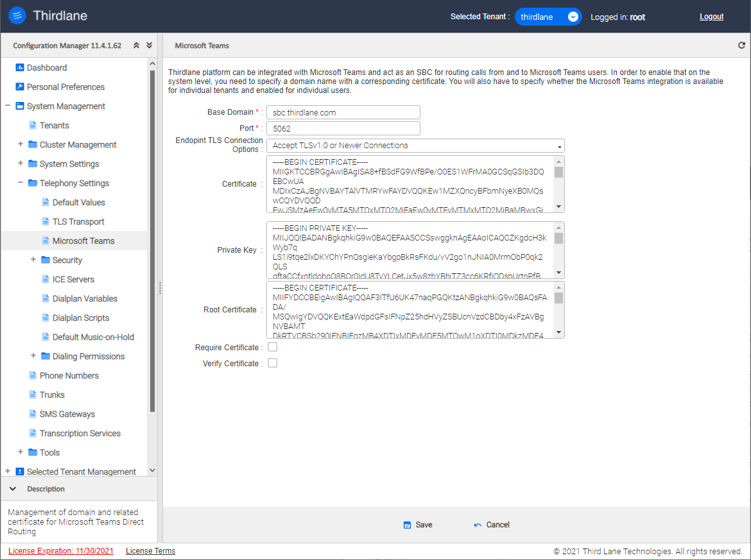Click the Dashboard chart icon
Screen dimensions: 751x560
[20, 67]
